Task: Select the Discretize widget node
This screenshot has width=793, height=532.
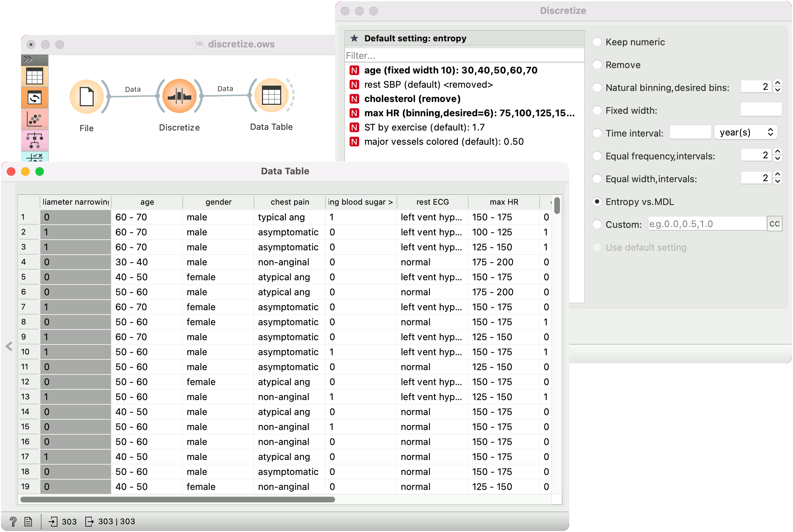Action: point(179,96)
